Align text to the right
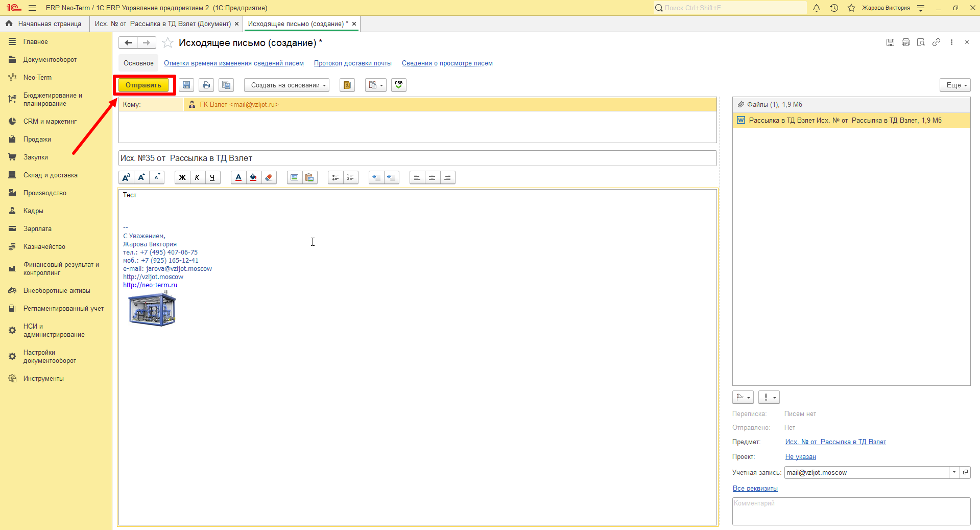The height and width of the screenshot is (530, 980). (x=447, y=177)
